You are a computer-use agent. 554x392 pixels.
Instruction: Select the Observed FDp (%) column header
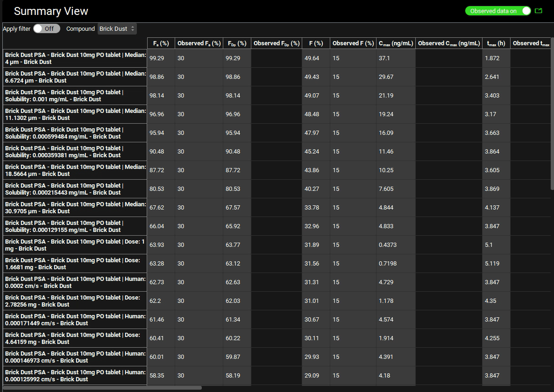tap(277, 43)
